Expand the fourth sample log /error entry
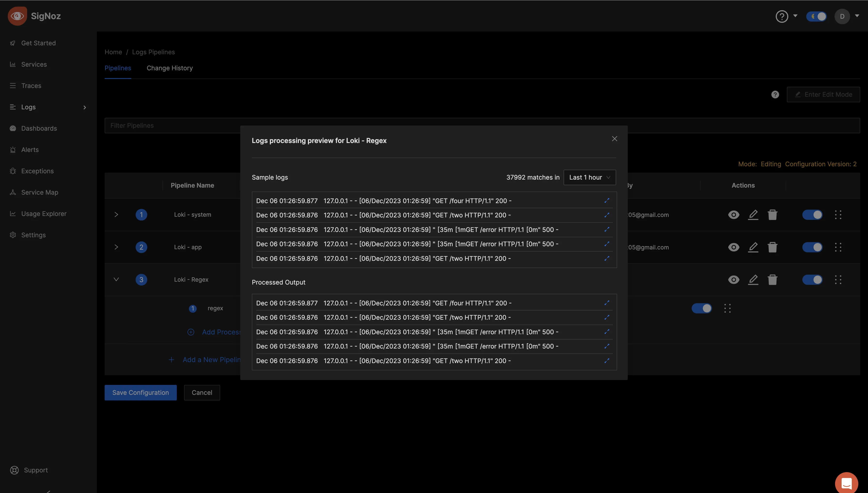Image resolution: width=868 pixels, height=493 pixels. (x=606, y=244)
